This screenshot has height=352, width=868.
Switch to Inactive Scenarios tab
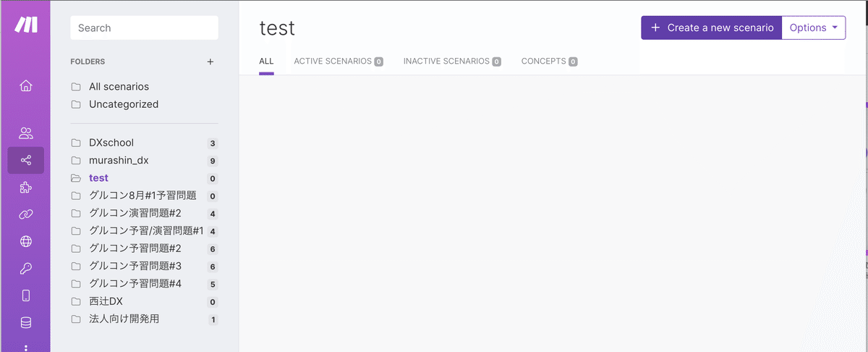coord(452,62)
